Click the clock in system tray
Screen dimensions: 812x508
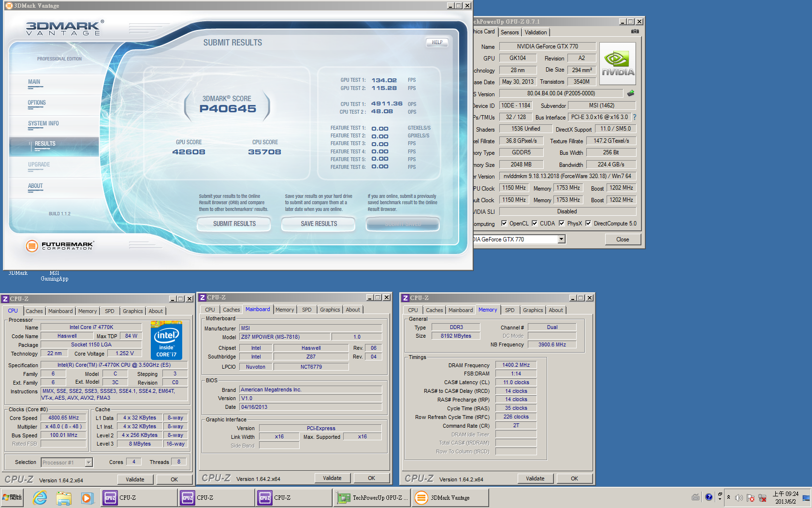[x=785, y=497]
